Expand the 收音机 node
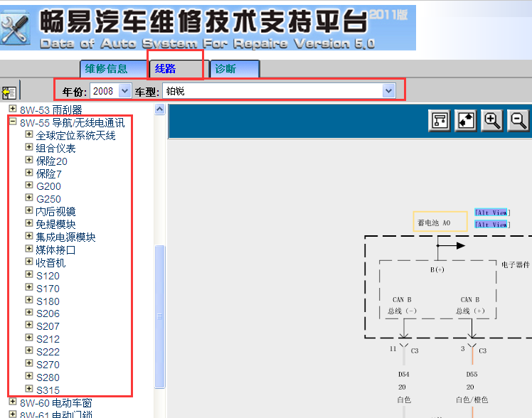This screenshot has height=418, width=532. [x=29, y=262]
